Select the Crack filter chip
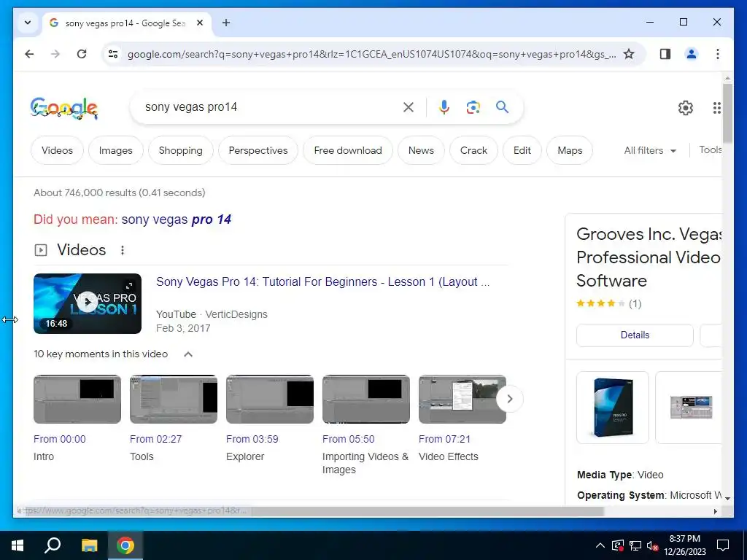 click(473, 150)
